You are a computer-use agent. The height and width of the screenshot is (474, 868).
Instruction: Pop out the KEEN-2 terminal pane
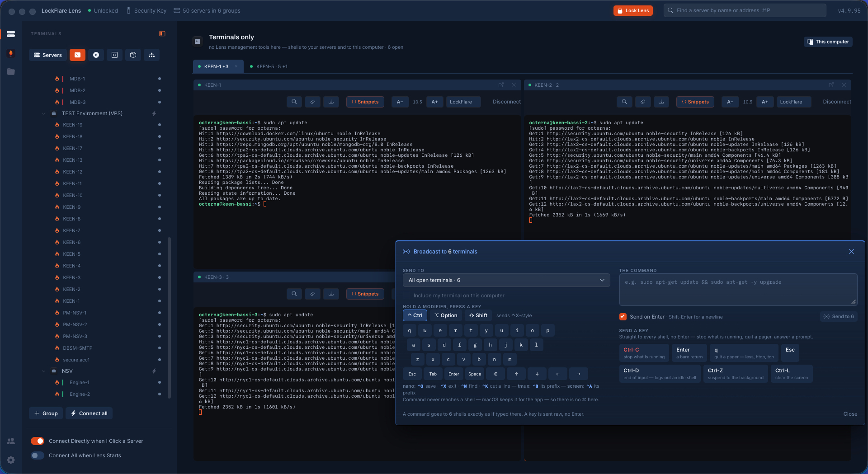click(x=831, y=85)
